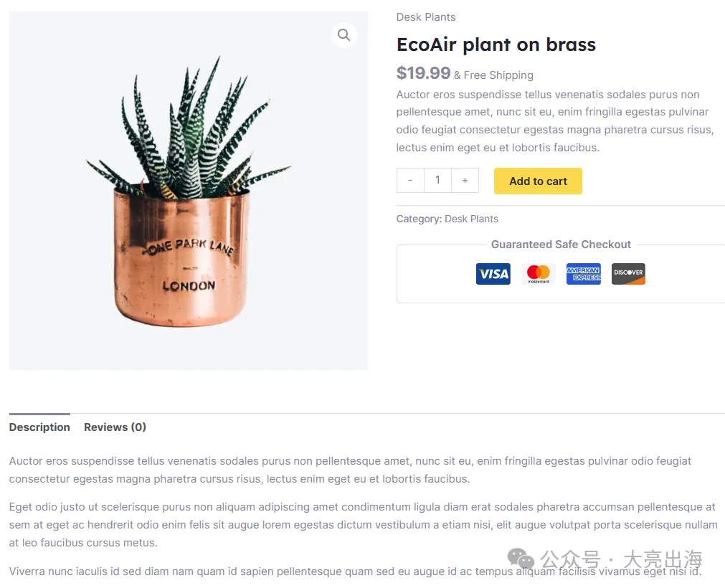Click the WeChat watermark icon
Image resolution: width=725 pixels, height=588 pixels.
click(521, 559)
